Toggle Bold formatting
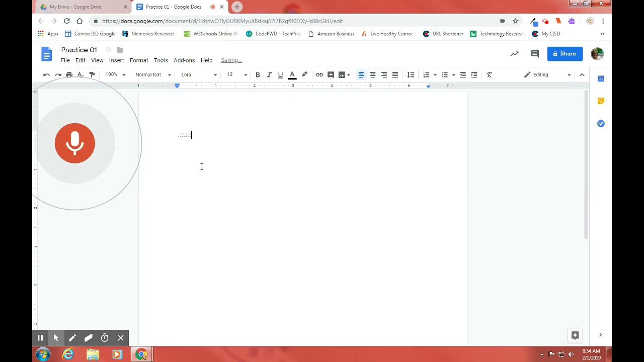Image resolution: width=644 pixels, height=362 pixels. [258, 75]
